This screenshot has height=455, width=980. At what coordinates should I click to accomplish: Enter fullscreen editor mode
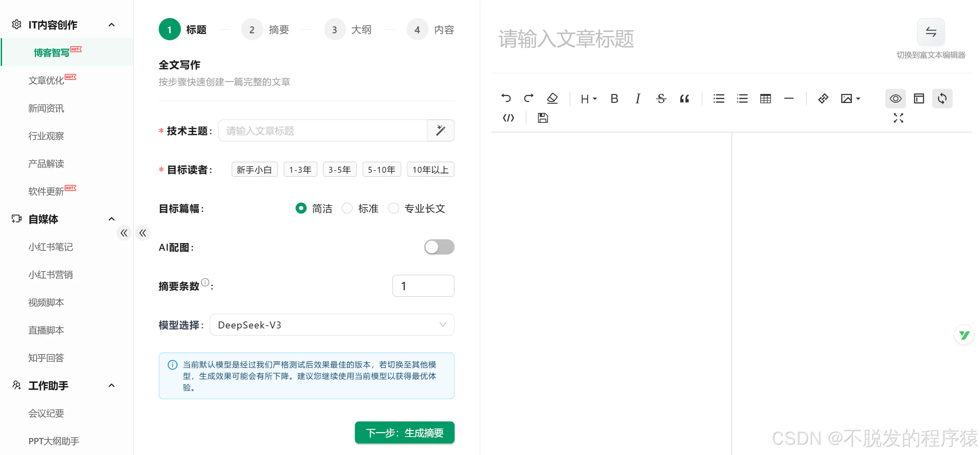pos(898,118)
